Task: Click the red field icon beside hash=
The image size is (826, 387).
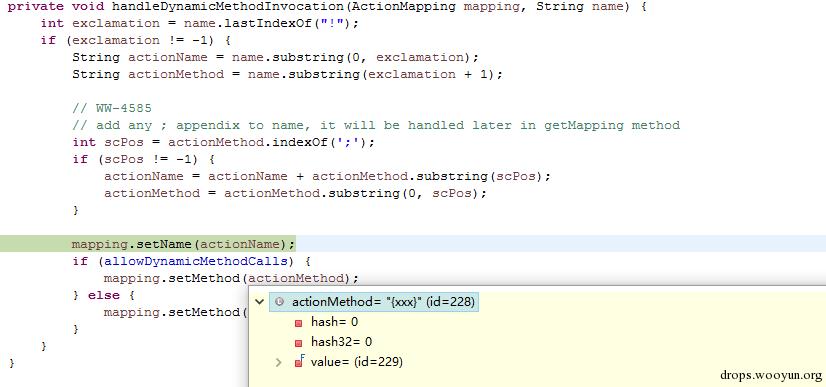Action: 299,323
